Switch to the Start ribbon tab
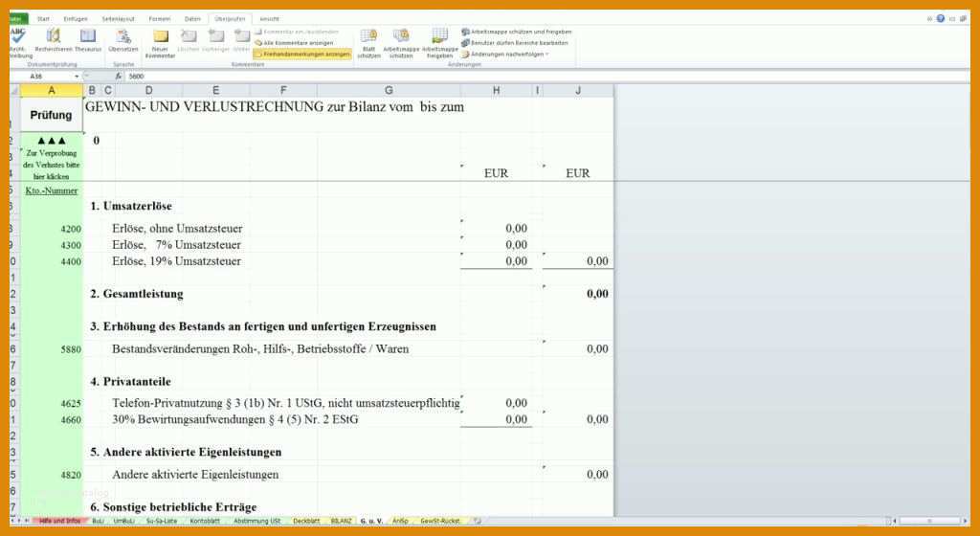The image size is (980, 536). [43, 19]
